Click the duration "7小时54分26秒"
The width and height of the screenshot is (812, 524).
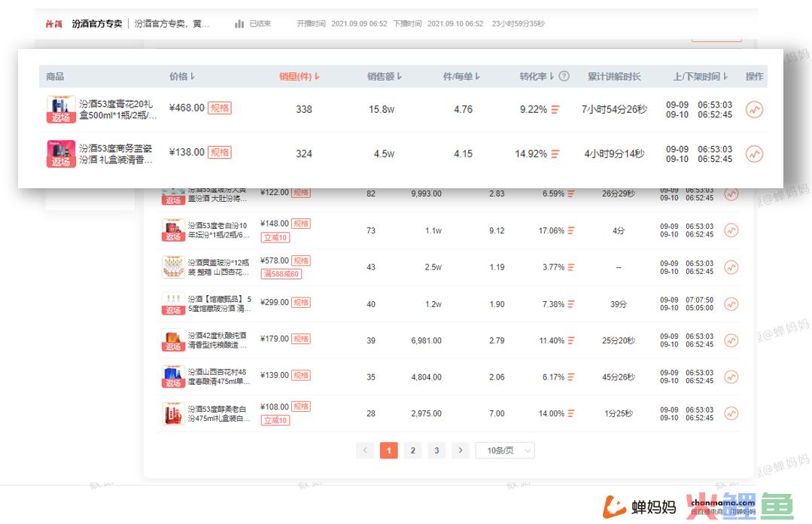[614, 109]
